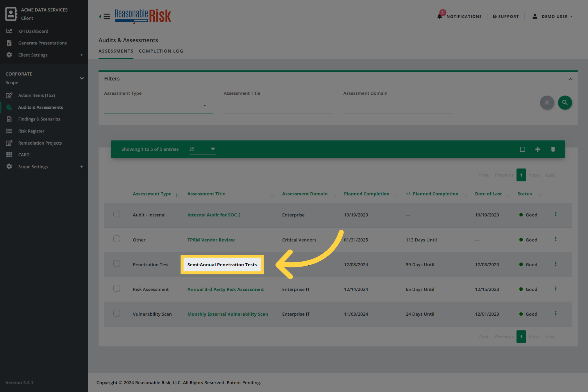Sort by the Assessment Domain column
This screenshot has height=392, width=588.
coord(305,194)
